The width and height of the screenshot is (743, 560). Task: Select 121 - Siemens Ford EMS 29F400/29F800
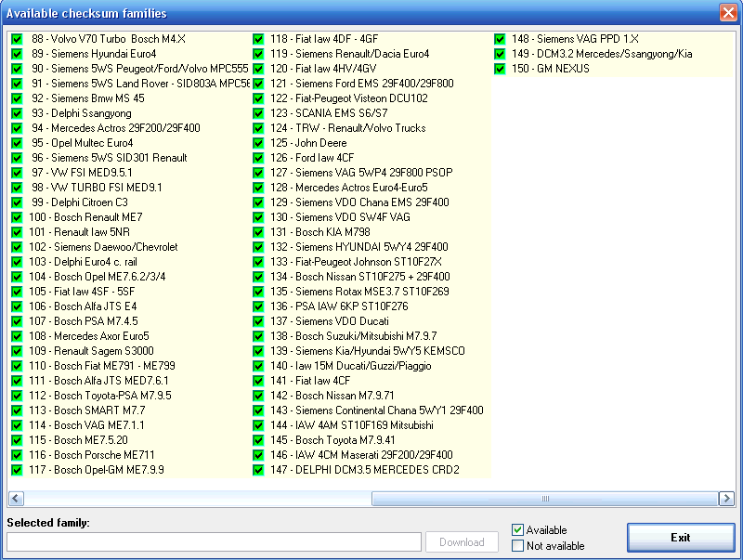tap(362, 84)
